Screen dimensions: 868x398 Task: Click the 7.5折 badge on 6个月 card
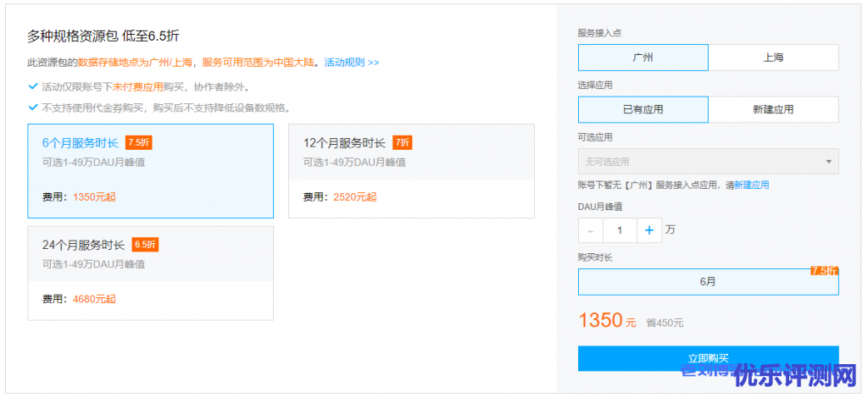pyautogui.click(x=138, y=142)
